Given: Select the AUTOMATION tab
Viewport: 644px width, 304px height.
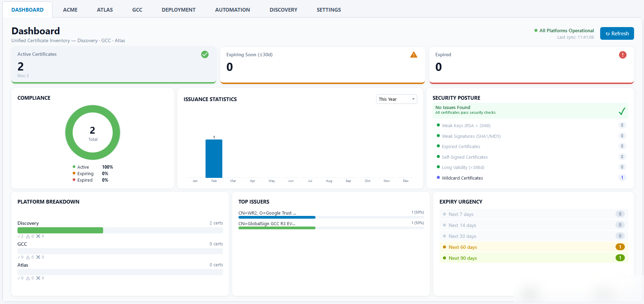Looking at the screenshot, I should (x=232, y=10).
